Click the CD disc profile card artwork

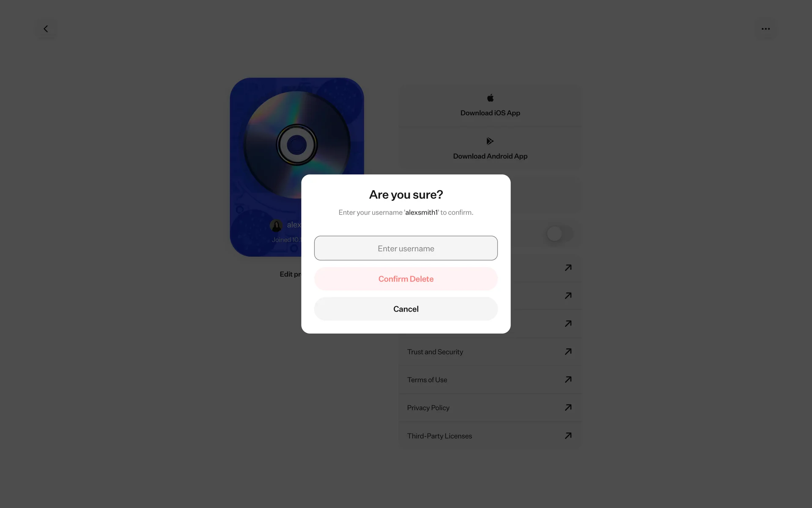[x=296, y=145]
